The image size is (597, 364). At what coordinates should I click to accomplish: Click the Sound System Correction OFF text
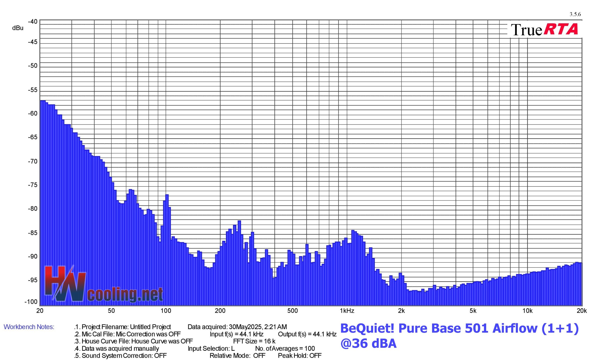[121, 356]
